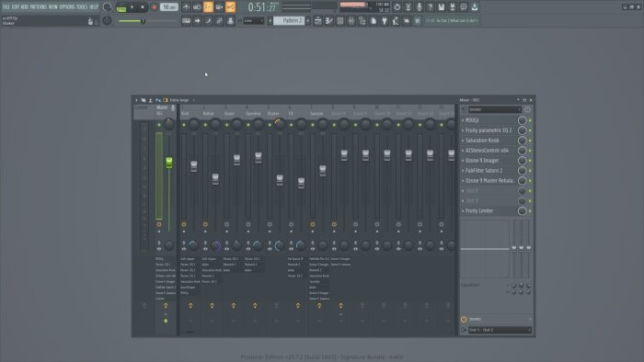Click the tempo field showing 90
This screenshot has width=644, height=362.
pyautogui.click(x=168, y=7)
